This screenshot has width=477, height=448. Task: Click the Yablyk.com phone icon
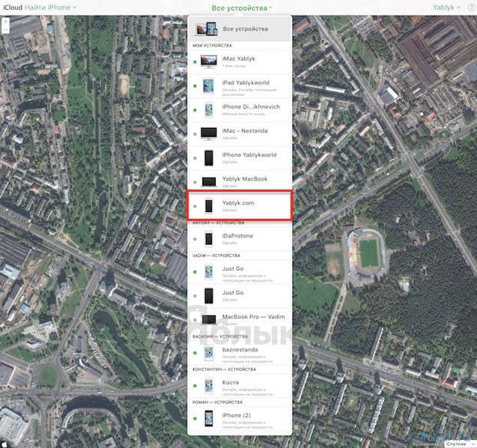209,206
